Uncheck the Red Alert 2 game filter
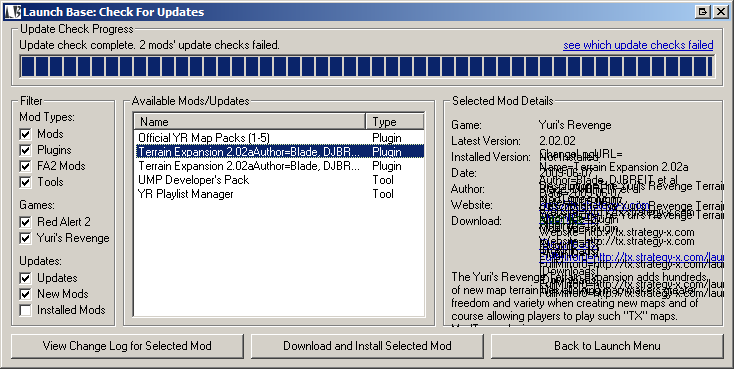Image resolution: width=734 pixels, height=369 pixels. (x=25, y=222)
